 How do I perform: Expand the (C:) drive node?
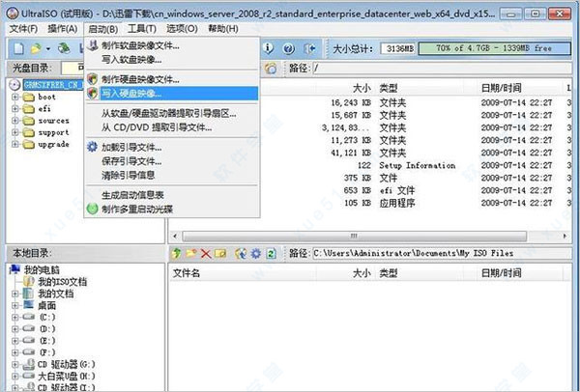click(16, 316)
